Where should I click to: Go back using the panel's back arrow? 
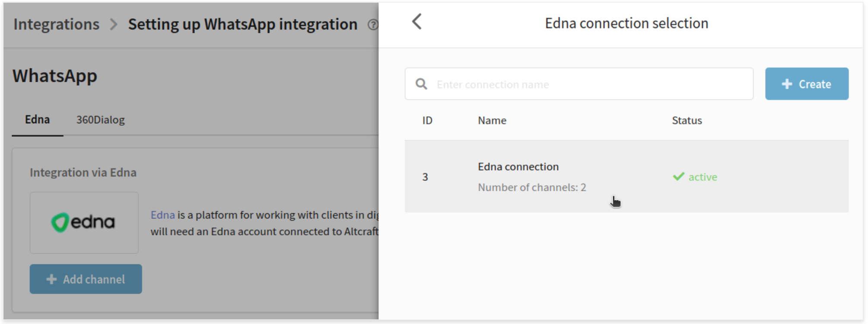pos(417,22)
